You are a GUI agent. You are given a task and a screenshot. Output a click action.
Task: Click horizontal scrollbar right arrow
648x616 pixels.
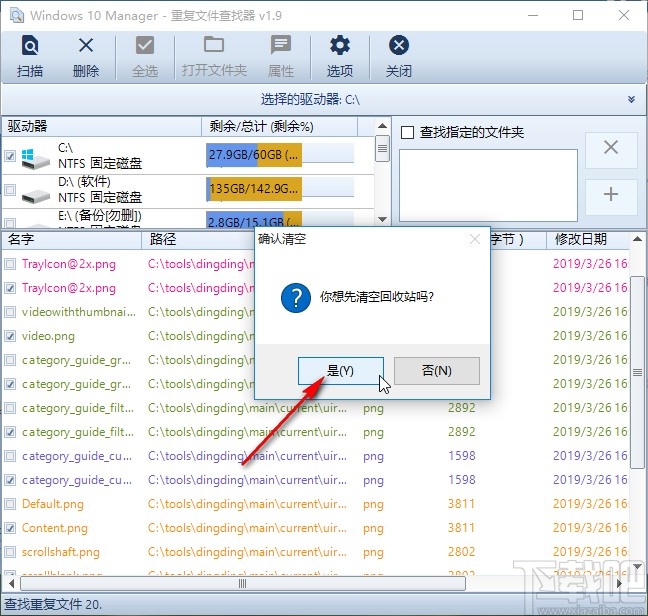click(x=619, y=584)
